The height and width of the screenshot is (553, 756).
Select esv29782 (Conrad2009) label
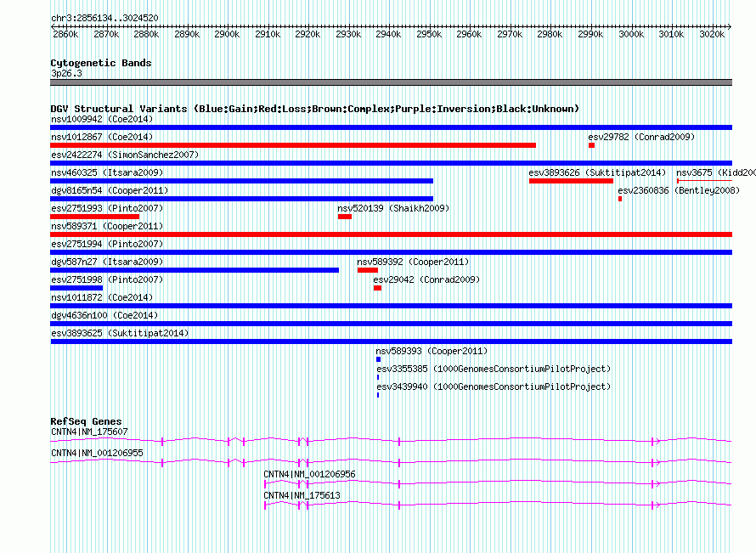point(641,137)
